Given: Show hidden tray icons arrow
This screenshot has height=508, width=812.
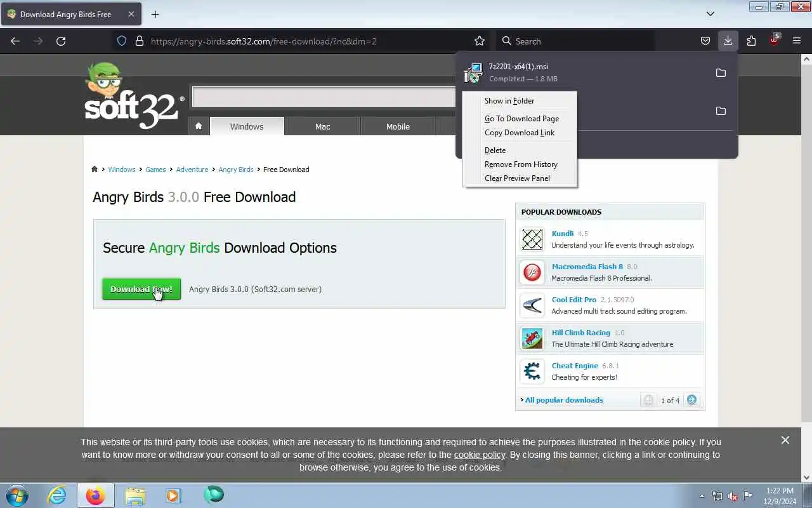Looking at the screenshot, I should coord(702,496).
